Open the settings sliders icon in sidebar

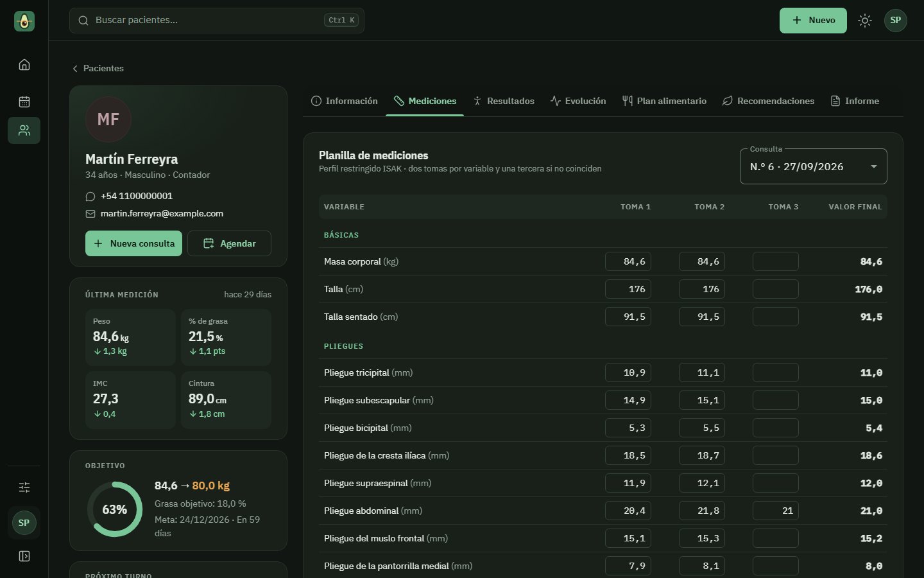click(x=24, y=487)
